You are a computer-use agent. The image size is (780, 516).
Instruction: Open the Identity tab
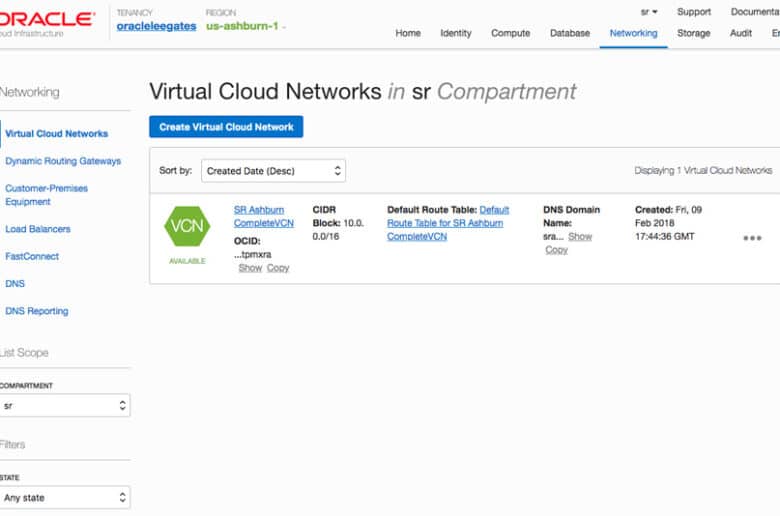[x=456, y=33]
